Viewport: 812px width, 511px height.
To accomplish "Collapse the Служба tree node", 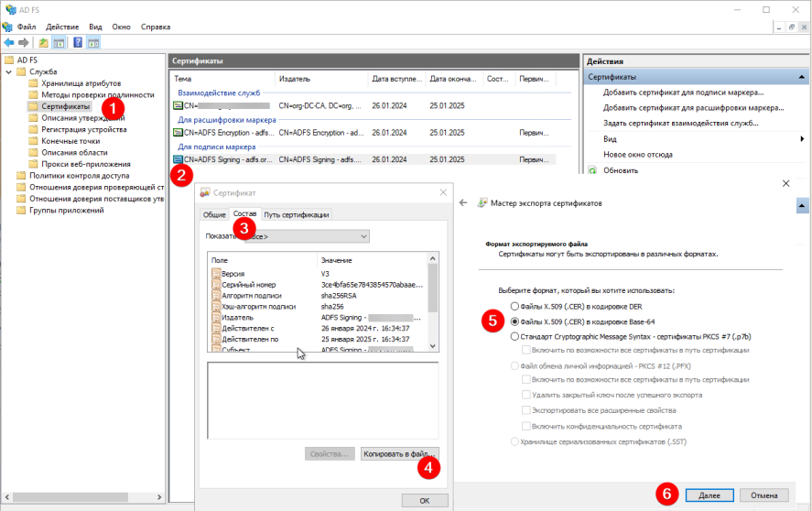I will [x=21, y=71].
